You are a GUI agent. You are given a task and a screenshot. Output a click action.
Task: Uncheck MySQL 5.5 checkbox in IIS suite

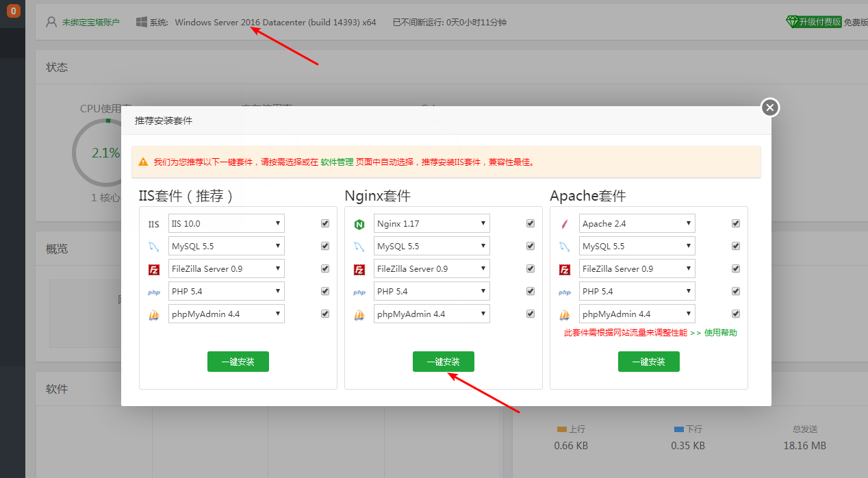[325, 246]
